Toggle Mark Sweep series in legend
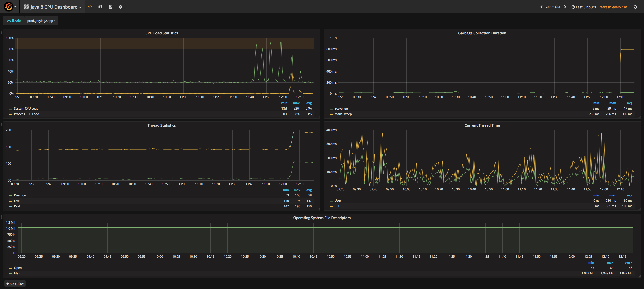 343,114
